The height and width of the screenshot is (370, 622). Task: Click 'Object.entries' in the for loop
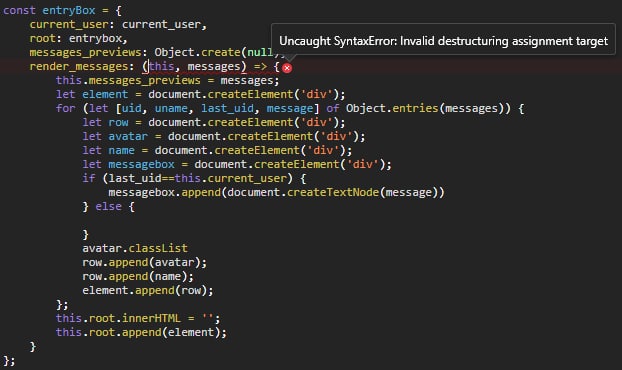click(x=392, y=108)
